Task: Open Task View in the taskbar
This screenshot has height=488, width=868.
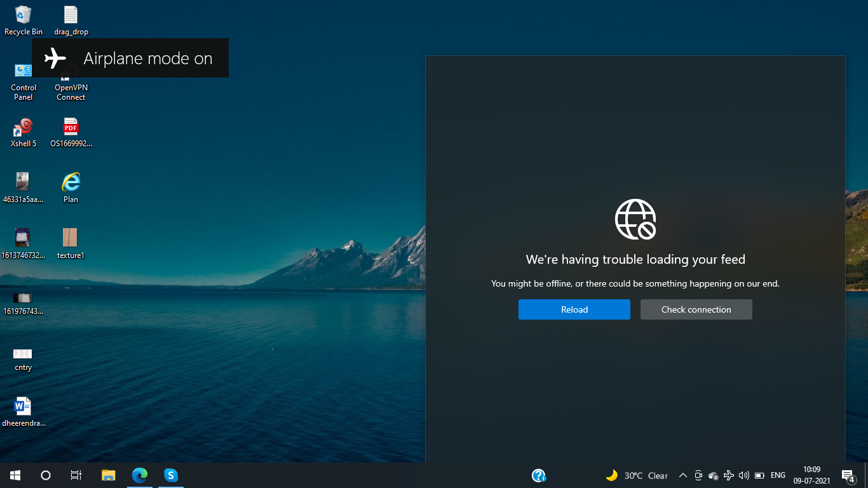Action: tap(76, 475)
